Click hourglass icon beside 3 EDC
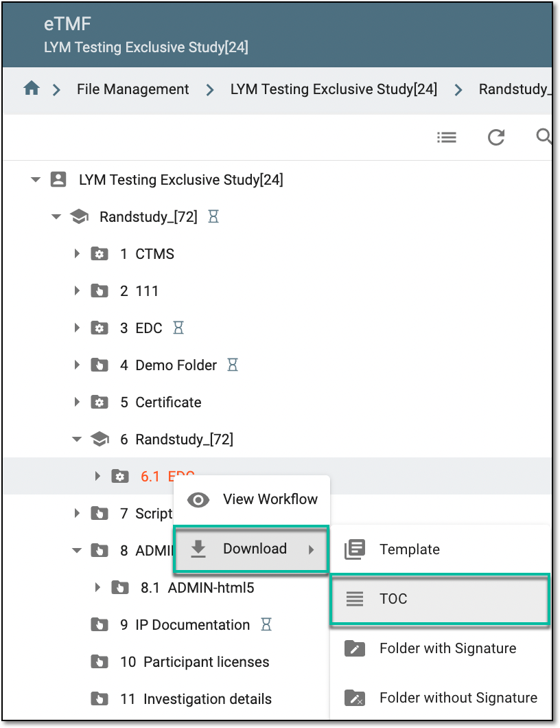 coord(178,328)
